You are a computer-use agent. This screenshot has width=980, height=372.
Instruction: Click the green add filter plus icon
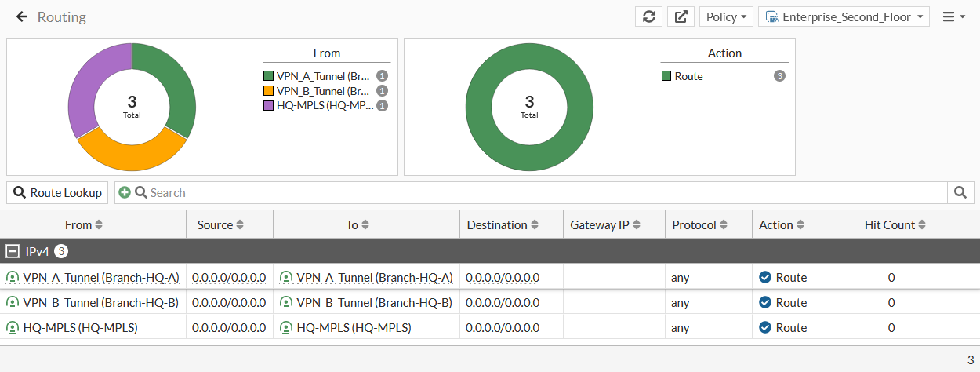[125, 192]
